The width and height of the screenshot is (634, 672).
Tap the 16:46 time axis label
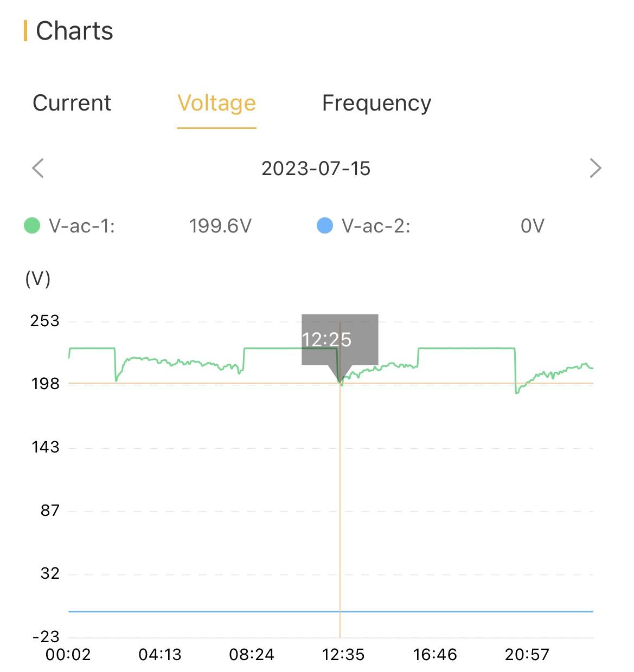pyautogui.click(x=435, y=655)
